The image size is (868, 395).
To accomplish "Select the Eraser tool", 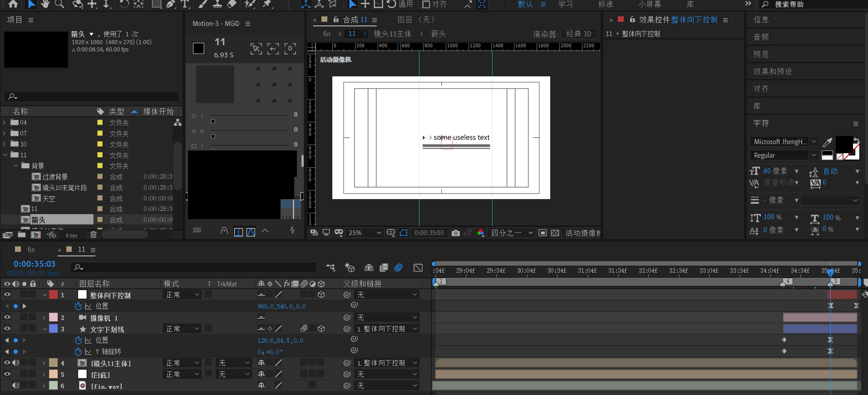I will [232, 4].
